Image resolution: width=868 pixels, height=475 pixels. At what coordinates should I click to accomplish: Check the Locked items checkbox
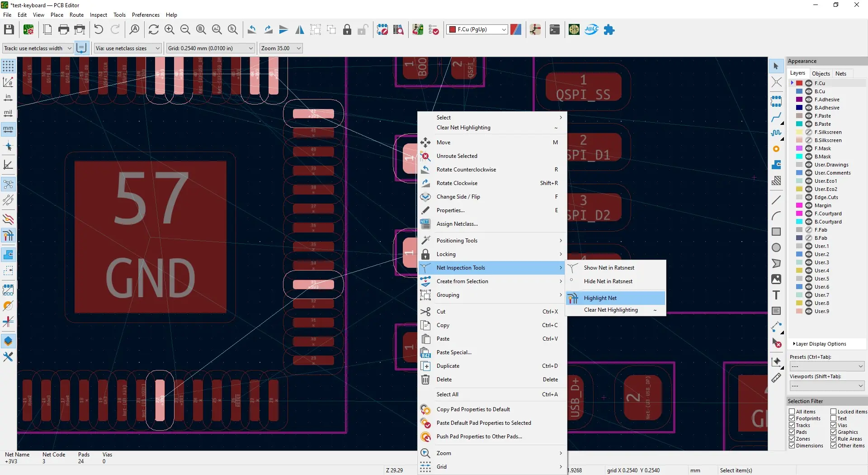click(834, 412)
